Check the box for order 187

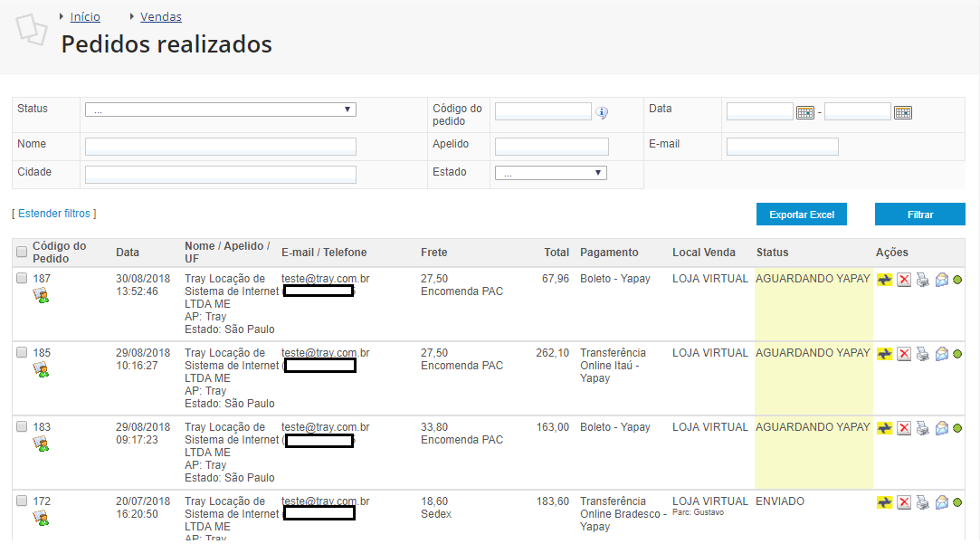click(x=22, y=278)
